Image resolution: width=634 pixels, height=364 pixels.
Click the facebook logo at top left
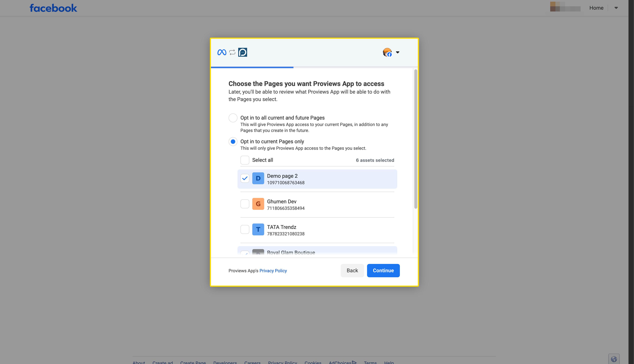[x=53, y=8]
